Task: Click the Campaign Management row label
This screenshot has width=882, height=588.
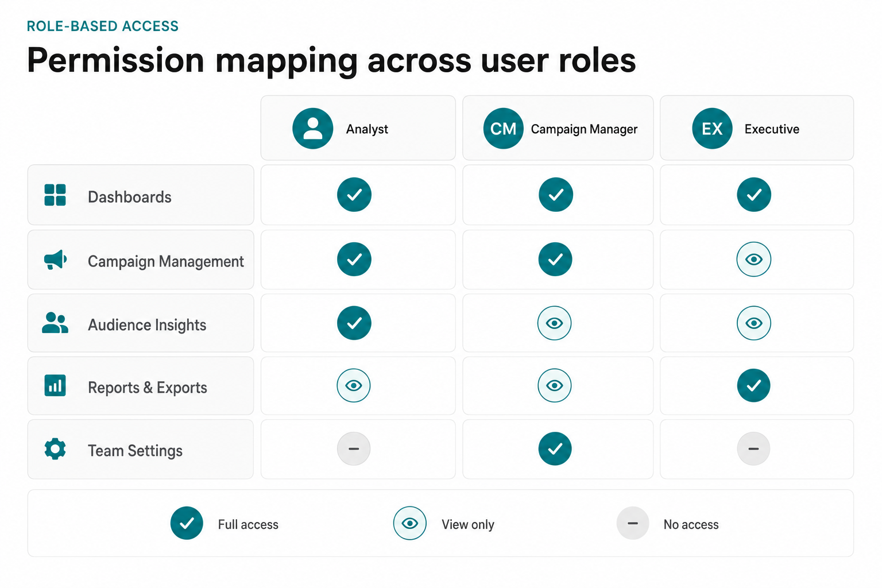Action: (x=166, y=262)
